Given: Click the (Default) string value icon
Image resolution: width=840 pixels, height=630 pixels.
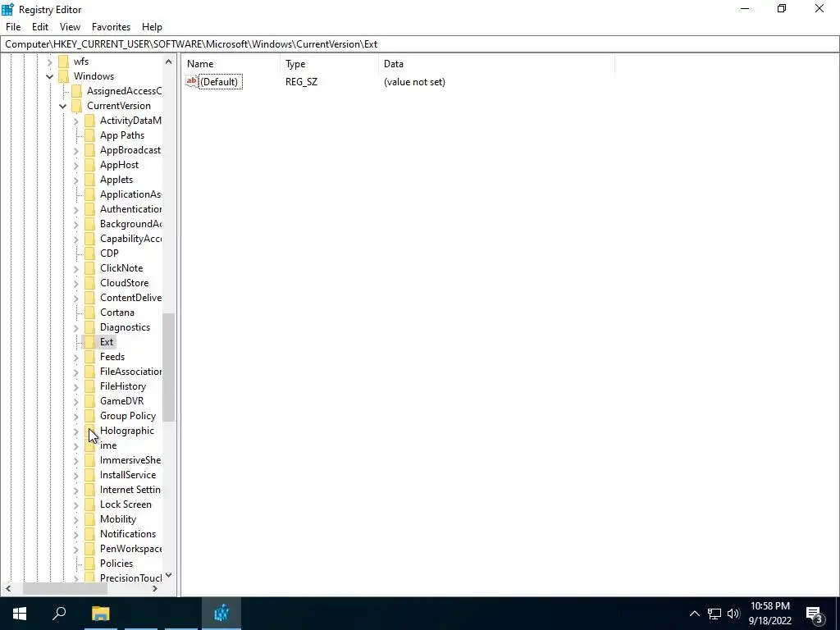Looking at the screenshot, I should pos(191,81).
